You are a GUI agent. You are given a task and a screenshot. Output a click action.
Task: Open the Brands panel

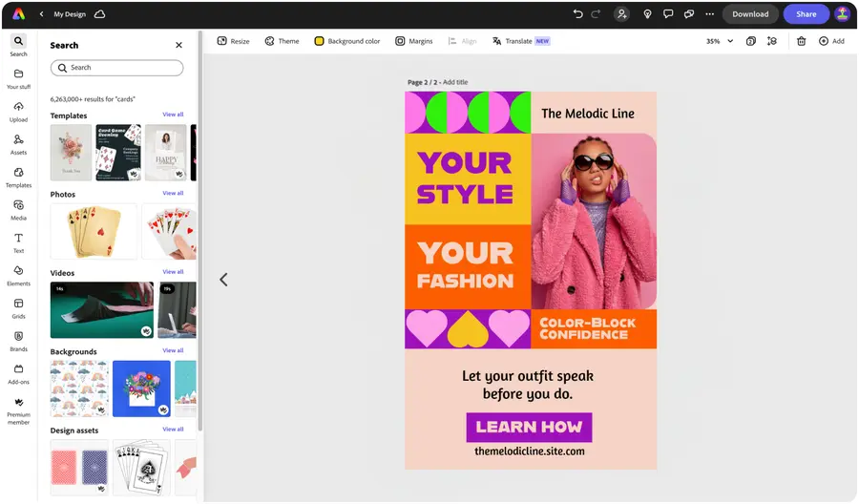pos(19,342)
